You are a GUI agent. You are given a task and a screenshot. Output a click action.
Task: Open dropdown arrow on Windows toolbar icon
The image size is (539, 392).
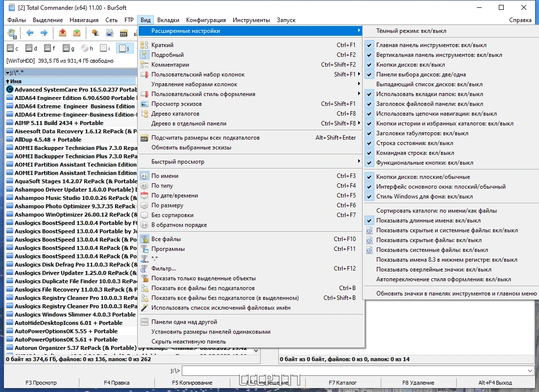click(x=15, y=37)
